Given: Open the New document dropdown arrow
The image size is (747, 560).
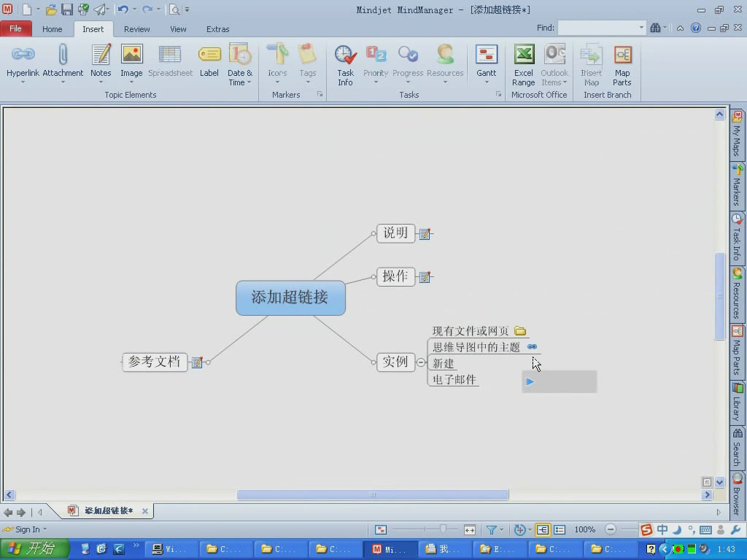Looking at the screenshot, I should [x=38, y=9].
